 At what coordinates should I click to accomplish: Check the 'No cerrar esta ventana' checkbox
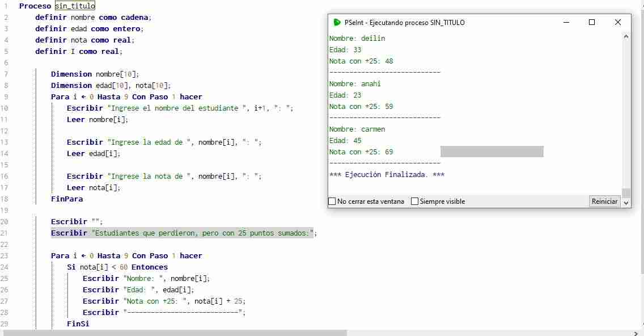point(332,201)
